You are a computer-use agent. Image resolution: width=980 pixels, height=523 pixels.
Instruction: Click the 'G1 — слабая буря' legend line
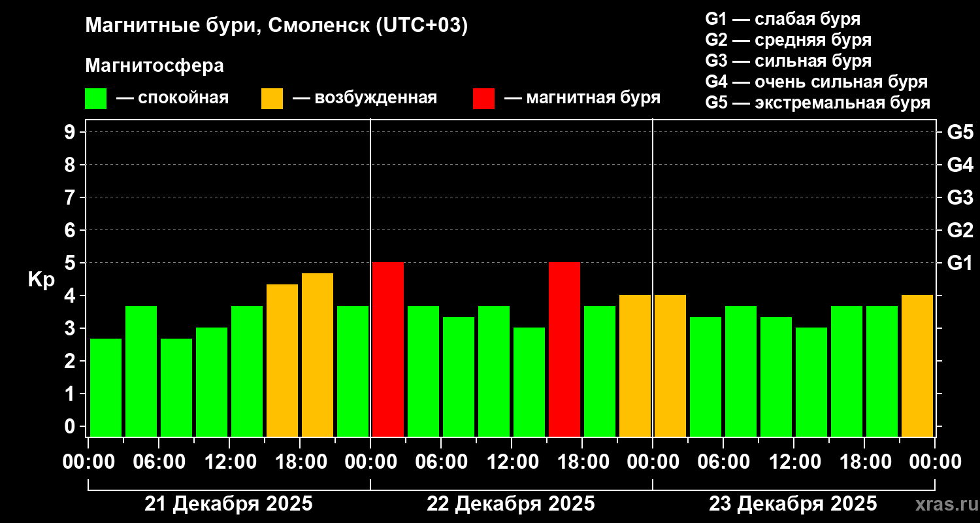(x=783, y=19)
